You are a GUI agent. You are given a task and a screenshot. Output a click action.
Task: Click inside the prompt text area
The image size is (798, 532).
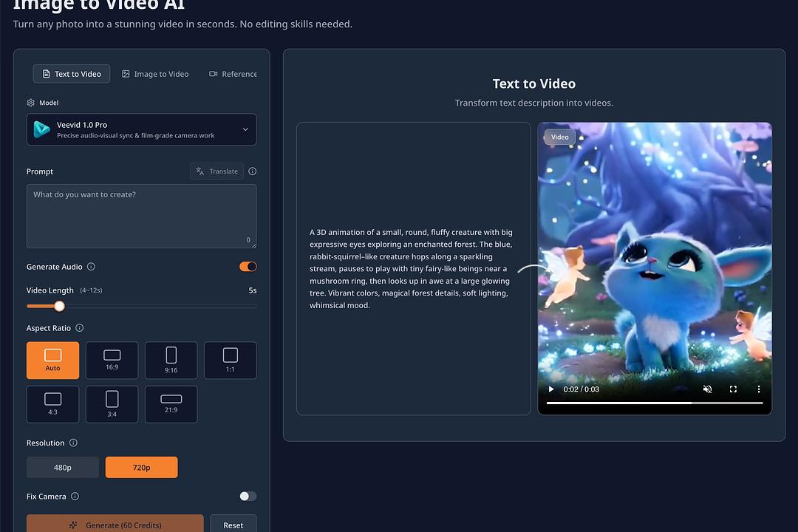pos(141,216)
